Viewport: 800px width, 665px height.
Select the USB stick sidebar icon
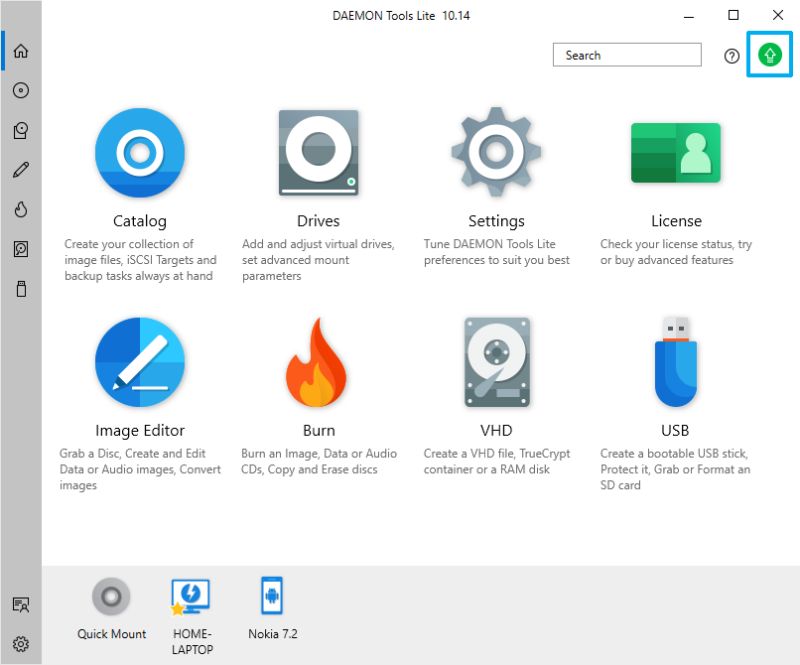[22, 289]
